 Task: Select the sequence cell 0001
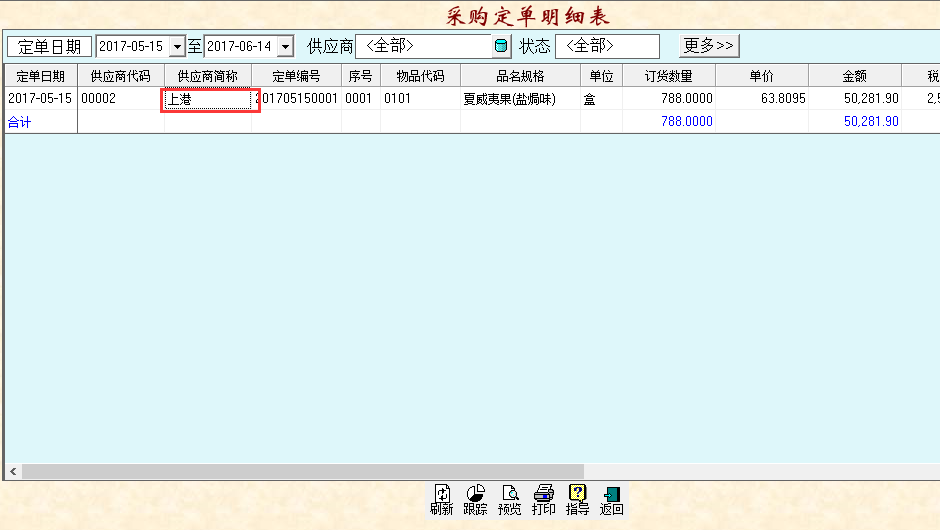coord(360,98)
